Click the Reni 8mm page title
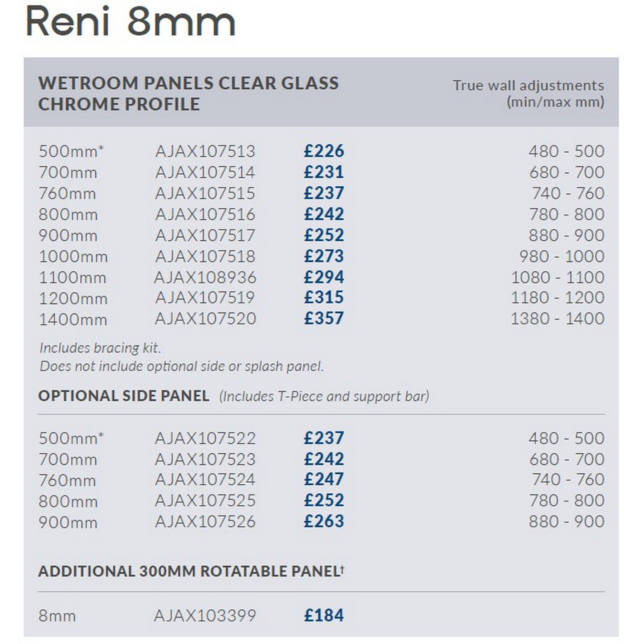 click(131, 22)
